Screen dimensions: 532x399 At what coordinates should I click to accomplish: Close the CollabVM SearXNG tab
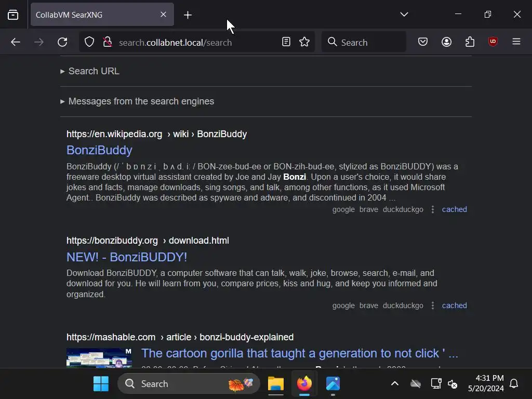coord(163,15)
